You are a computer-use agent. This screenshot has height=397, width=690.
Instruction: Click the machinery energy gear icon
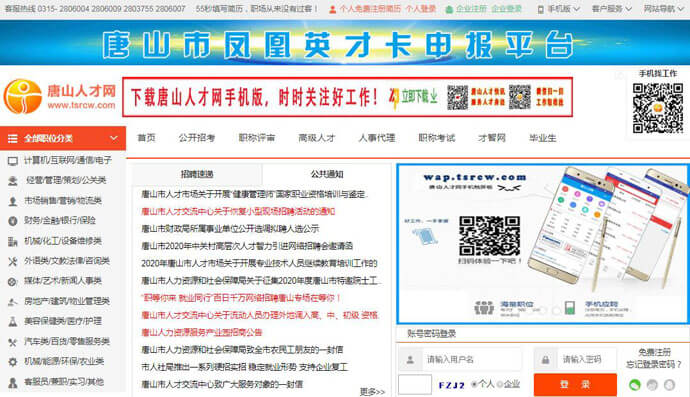click(13, 362)
